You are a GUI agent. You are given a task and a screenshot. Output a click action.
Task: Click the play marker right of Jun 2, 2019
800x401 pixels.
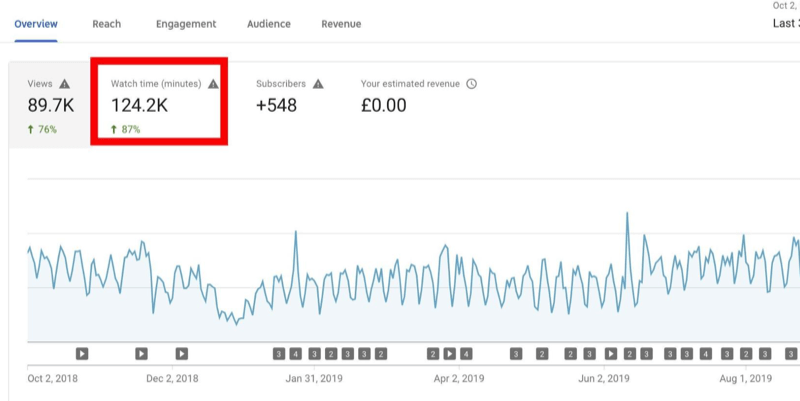click(x=611, y=353)
